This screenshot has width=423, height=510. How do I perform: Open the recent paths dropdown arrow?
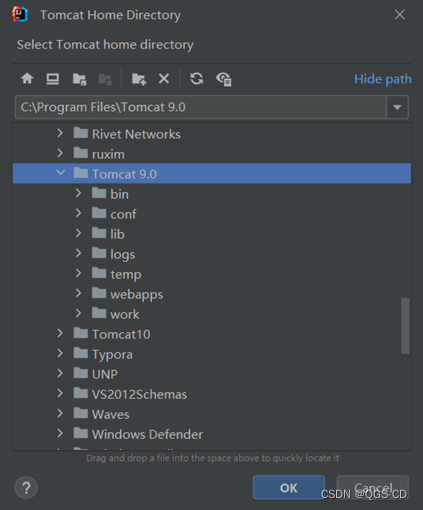coord(397,107)
